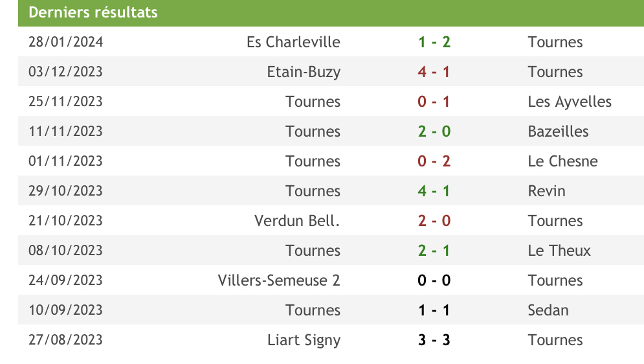Open the 1 - 2 Es Charleville score
Screen dimensions: 644x364
point(434,42)
